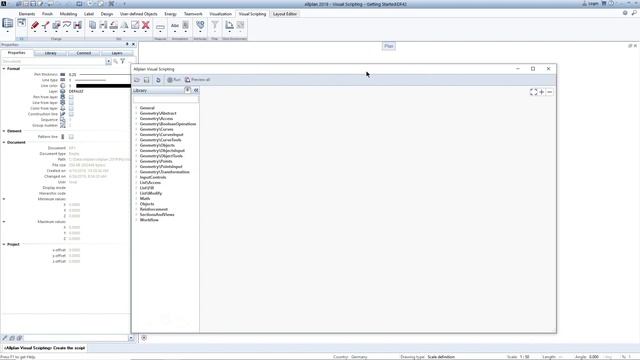Image resolution: width=640 pixels, height=360 pixels.
Task: Click the Line color icon in Format
Action: 62,86
